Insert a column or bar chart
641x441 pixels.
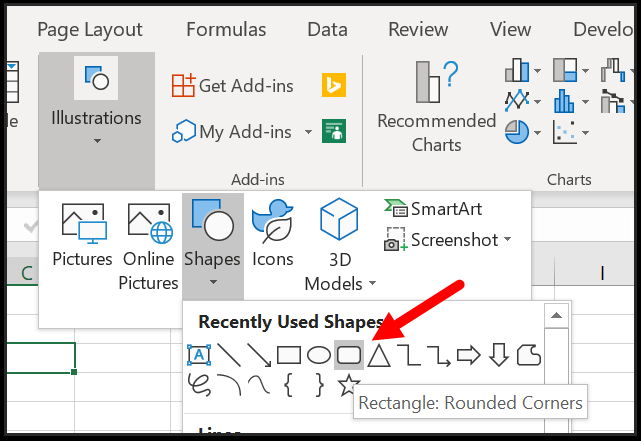click(x=517, y=70)
